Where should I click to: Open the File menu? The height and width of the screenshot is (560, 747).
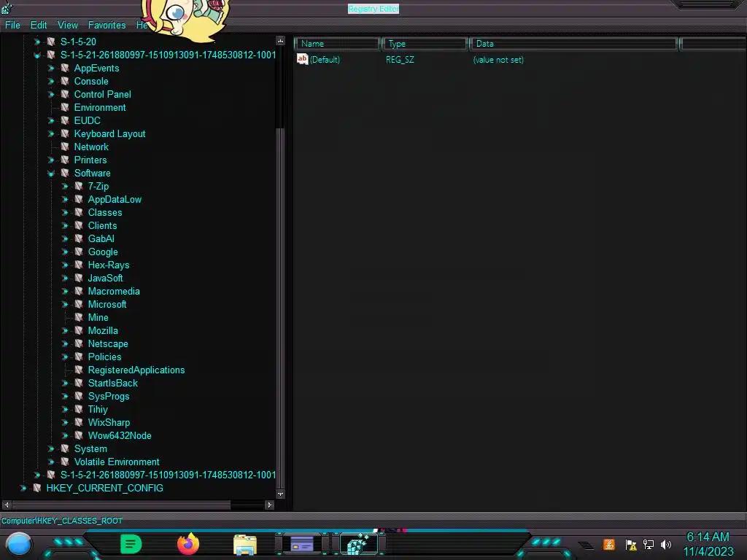click(12, 25)
